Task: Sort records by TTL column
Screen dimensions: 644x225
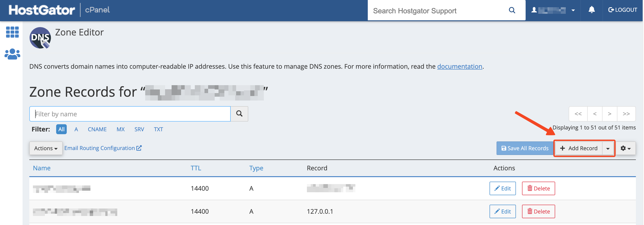Action: pos(196,168)
